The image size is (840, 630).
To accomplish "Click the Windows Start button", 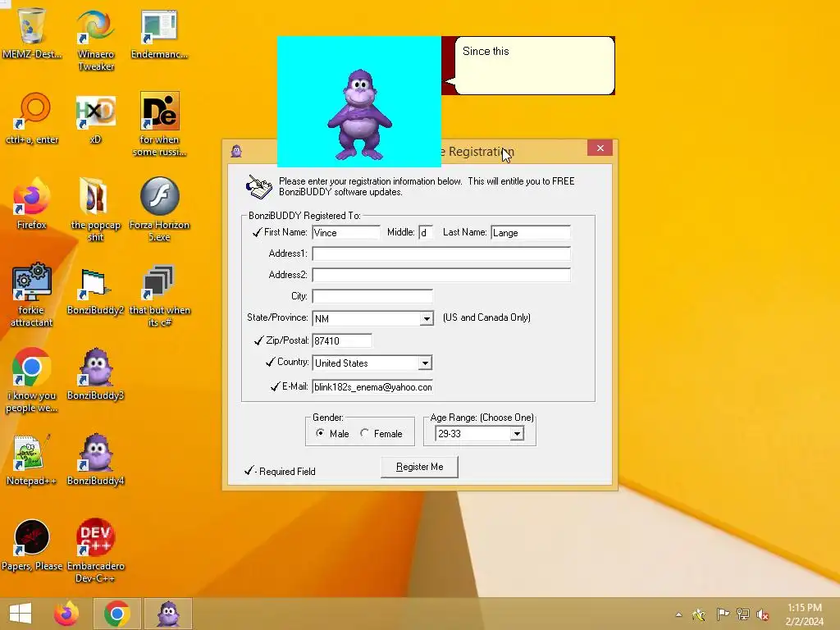I will [x=21, y=614].
